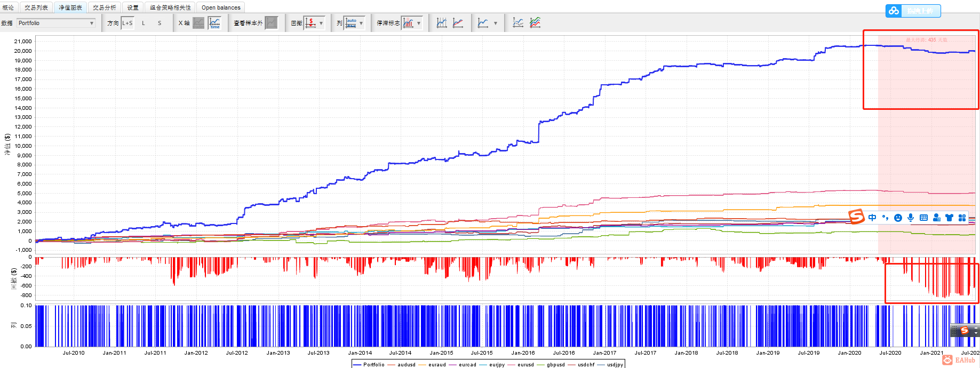
Task: Select S (short only) direction
Action: 160,23
